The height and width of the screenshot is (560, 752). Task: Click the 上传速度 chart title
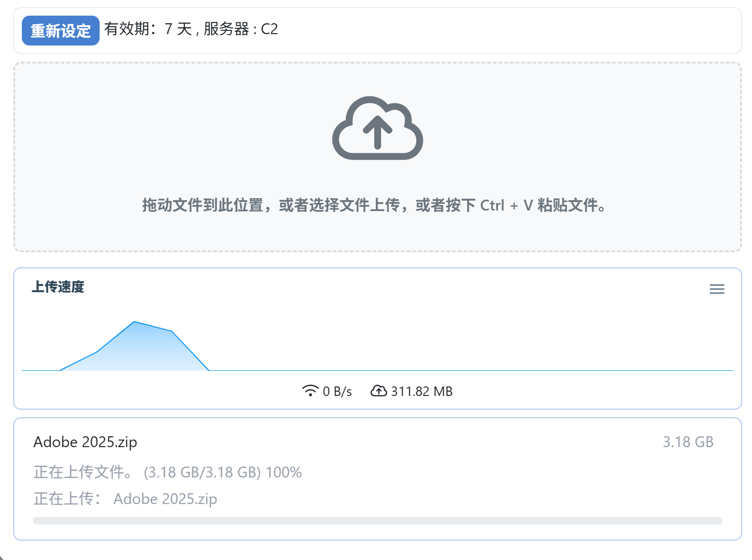[58, 287]
